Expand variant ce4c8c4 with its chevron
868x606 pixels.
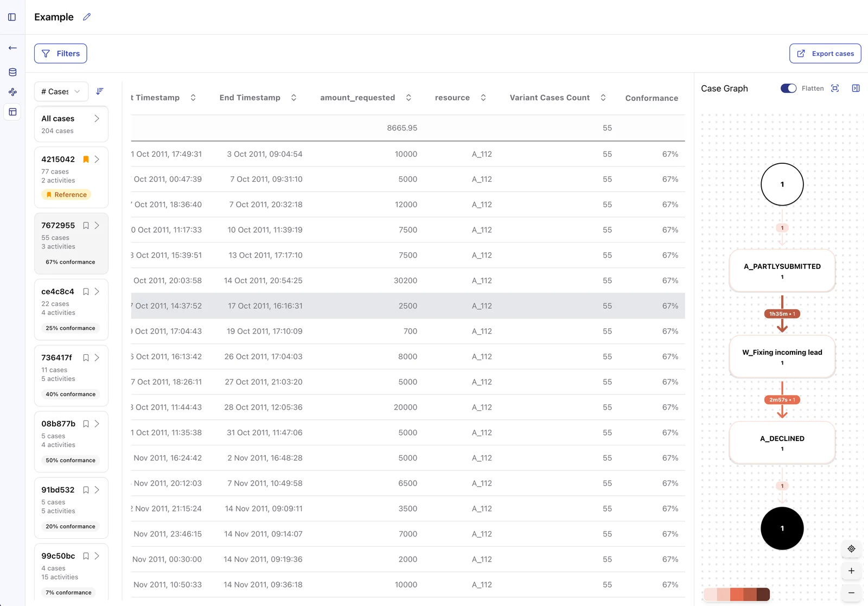point(97,292)
